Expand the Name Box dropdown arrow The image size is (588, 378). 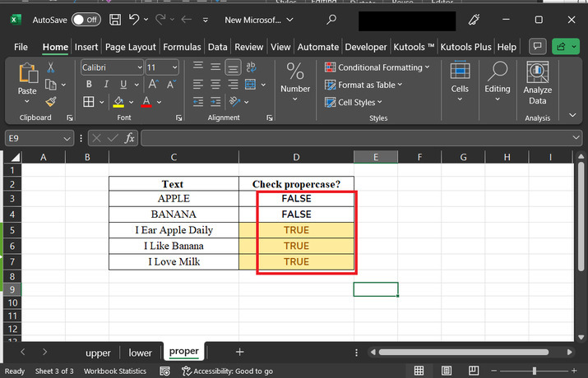click(x=67, y=139)
